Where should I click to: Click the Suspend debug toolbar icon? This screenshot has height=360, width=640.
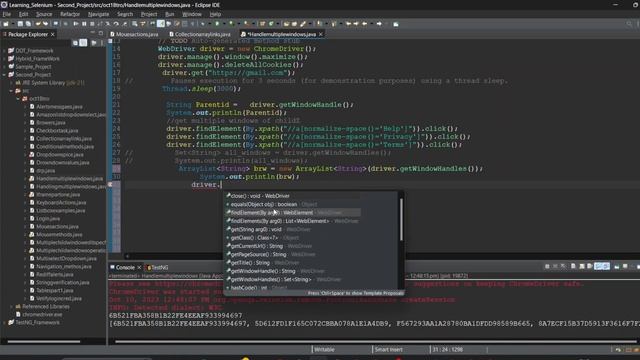pyautogui.click(x=84, y=24)
